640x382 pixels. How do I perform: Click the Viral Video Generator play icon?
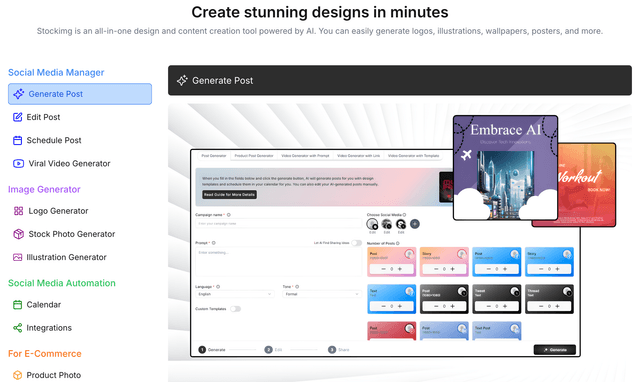18,164
